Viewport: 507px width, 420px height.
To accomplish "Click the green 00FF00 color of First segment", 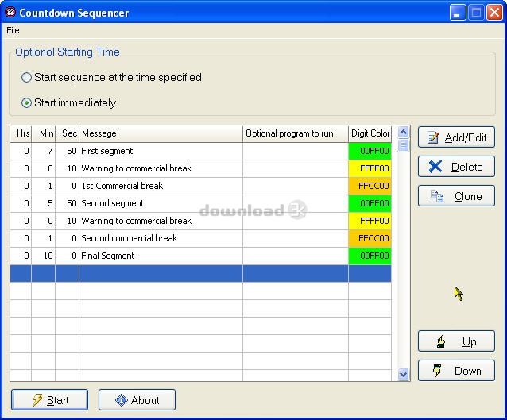I will (370, 151).
